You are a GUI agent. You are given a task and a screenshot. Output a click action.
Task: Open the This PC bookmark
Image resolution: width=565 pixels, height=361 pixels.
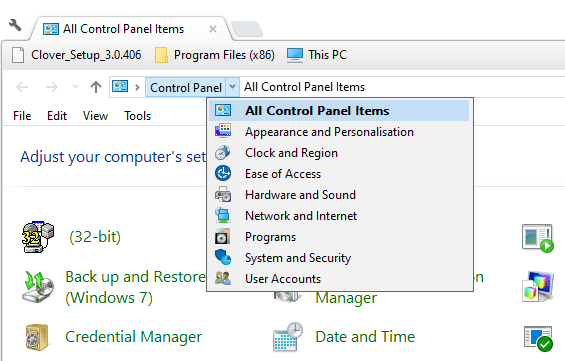317,55
